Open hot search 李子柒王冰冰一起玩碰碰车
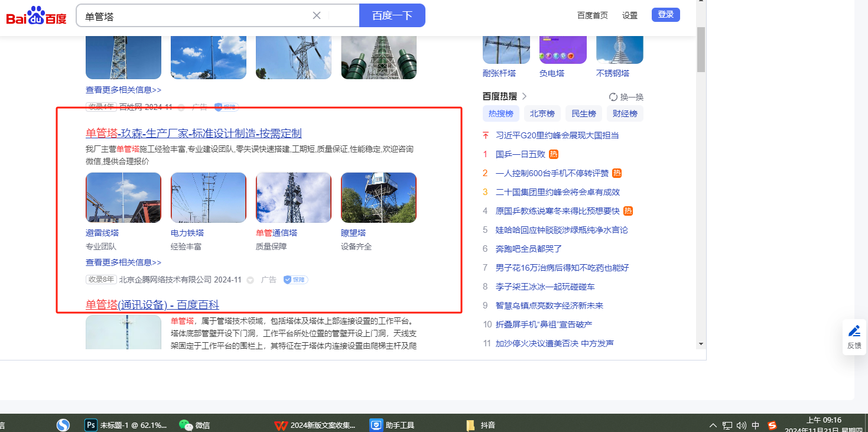 click(545, 287)
